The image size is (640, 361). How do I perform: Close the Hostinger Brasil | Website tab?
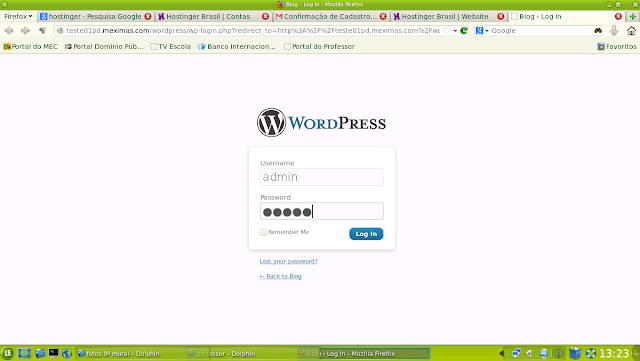click(x=500, y=16)
